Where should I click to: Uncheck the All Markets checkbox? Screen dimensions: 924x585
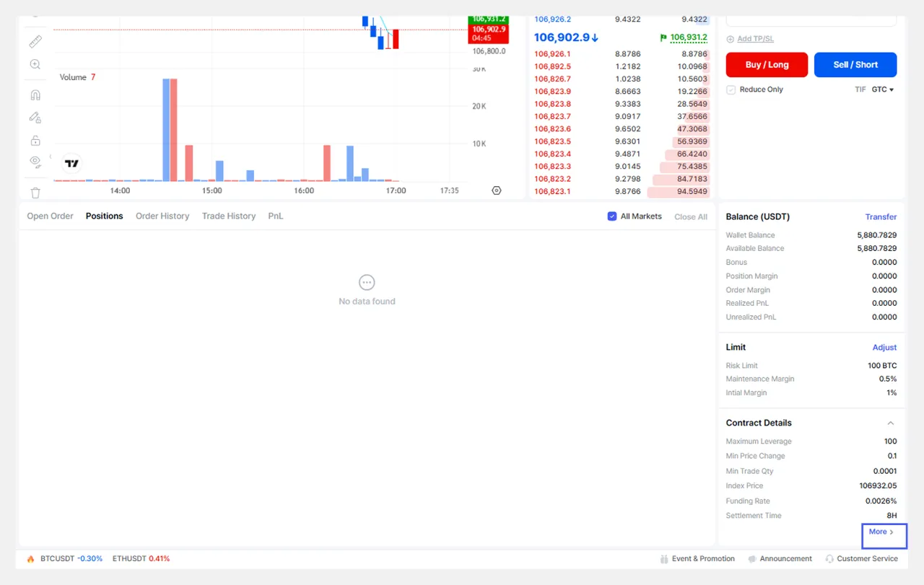click(x=612, y=216)
